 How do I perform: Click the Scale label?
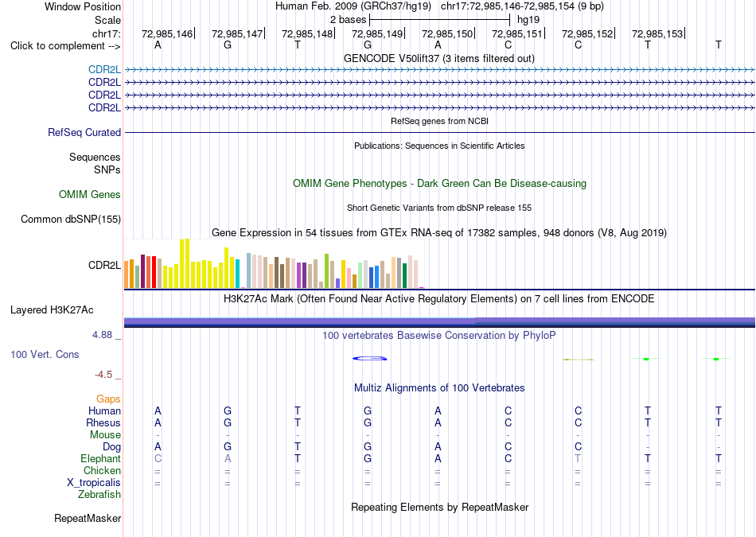[107, 20]
